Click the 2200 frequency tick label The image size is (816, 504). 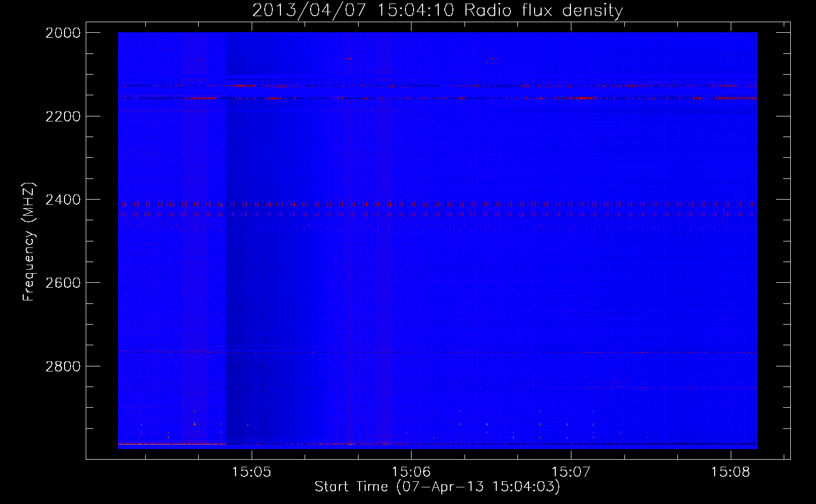point(63,116)
